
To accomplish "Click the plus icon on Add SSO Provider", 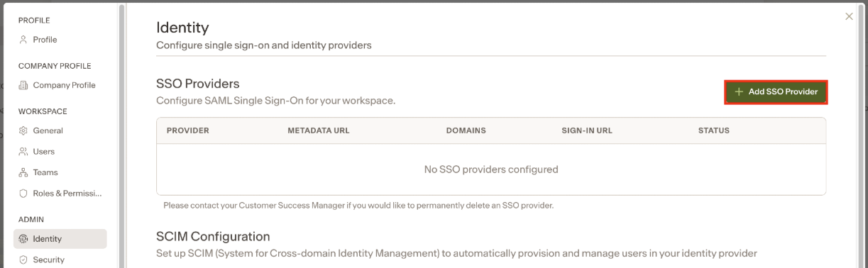I will [739, 92].
